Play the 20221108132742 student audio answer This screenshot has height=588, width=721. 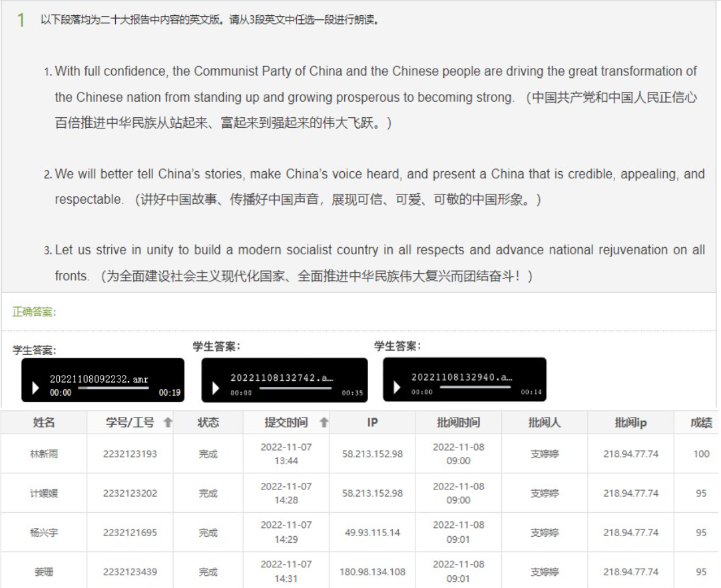pyautogui.click(x=216, y=388)
